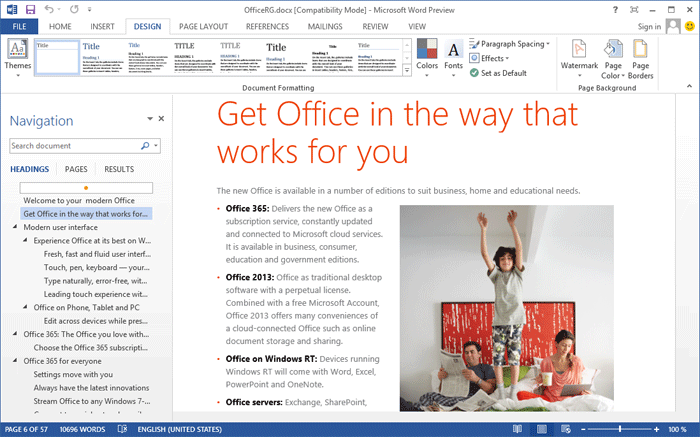
Task: Click the zoom slider handle
Action: pos(620,429)
